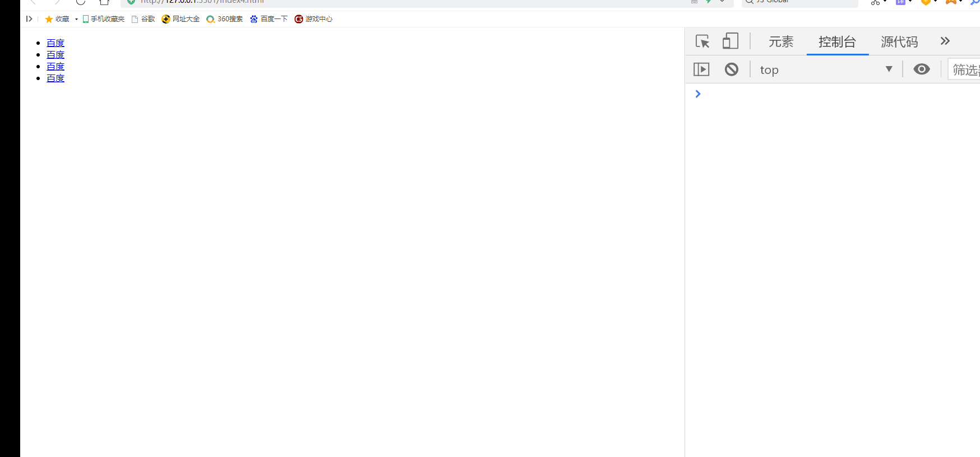980x457 pixels.
Task: Click the last 百度 link in the list
Action: click(56, 78)
